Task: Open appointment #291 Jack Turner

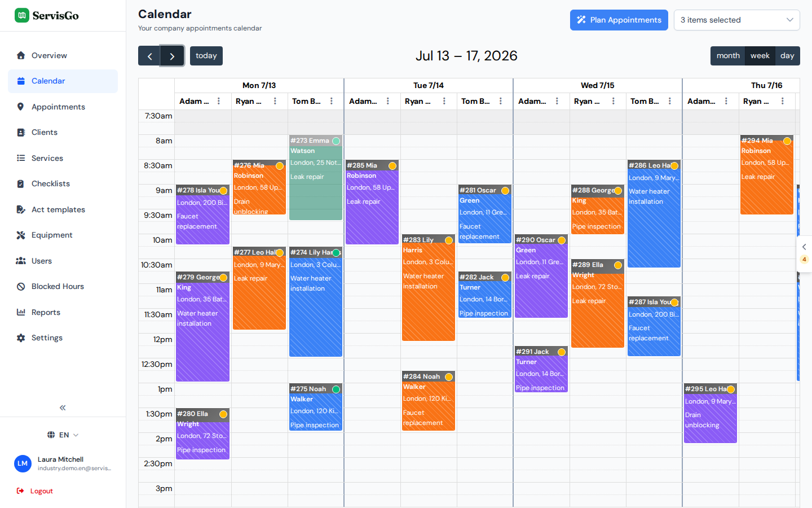Action: (541, 369)
